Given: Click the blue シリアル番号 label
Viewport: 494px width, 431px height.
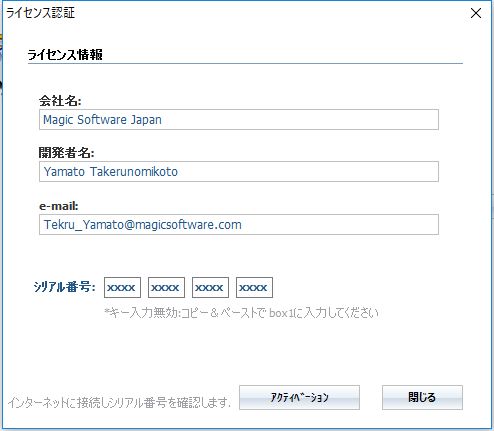Looking at the screenshot, I should coord(64,287).
